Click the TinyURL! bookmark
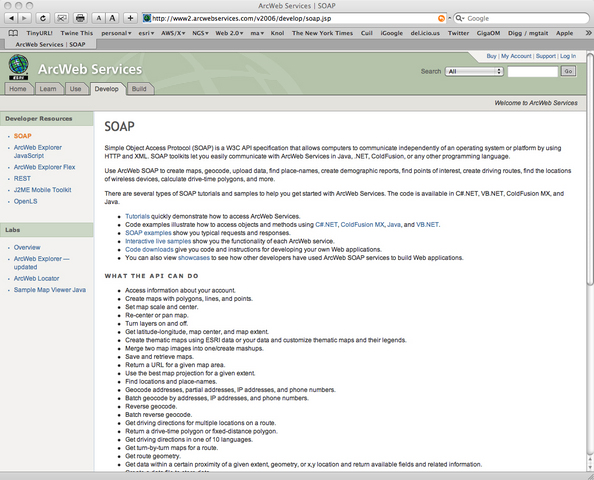 point(39,33)
